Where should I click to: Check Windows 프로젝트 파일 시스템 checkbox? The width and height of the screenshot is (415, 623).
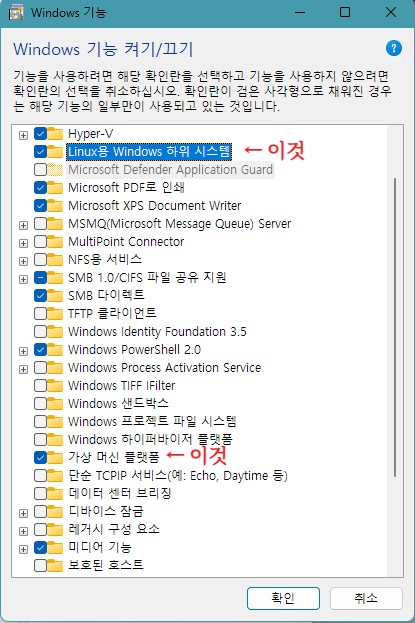(41, 421)
